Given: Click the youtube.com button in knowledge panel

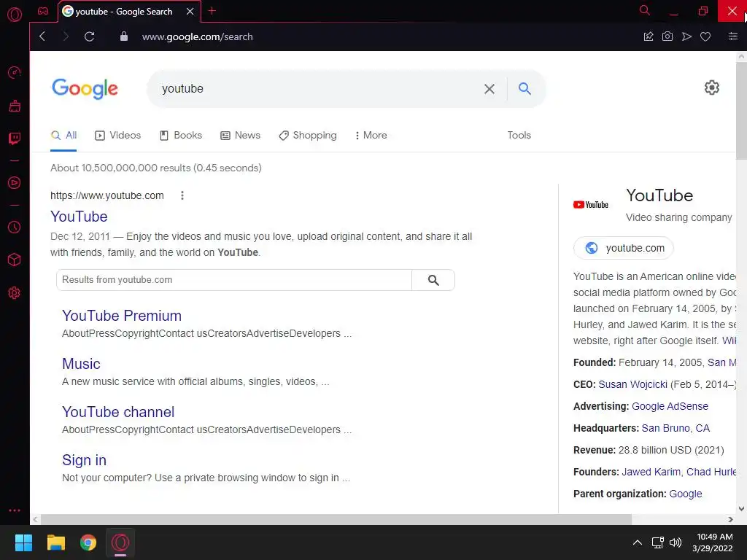Looking at the screenshot, I should [623, 248].
